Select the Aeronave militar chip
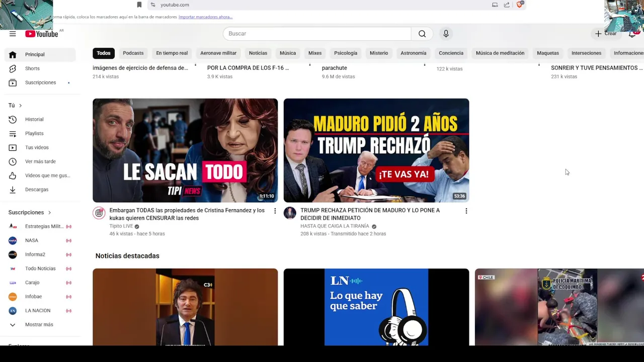 (x=218, y=53)
